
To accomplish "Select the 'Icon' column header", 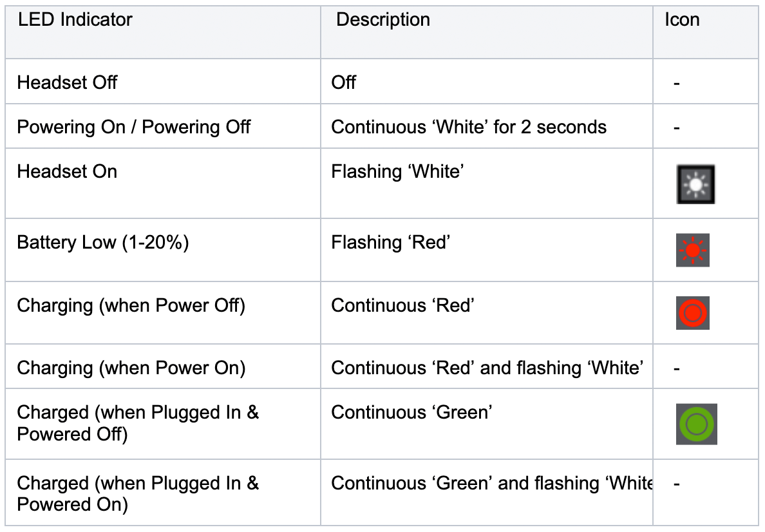I will pos(682,19).
